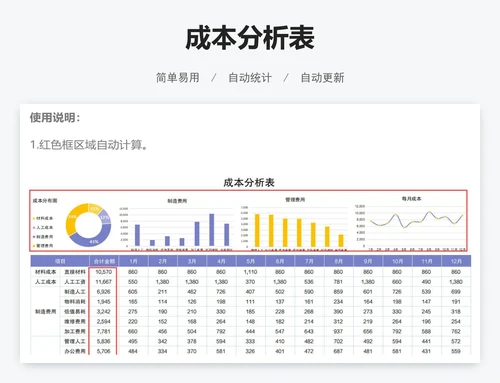Click the 1,110 cell in 5月 column
Viewport: 500px width, 383px height.
pyautogui.click(x=250, y=272)
